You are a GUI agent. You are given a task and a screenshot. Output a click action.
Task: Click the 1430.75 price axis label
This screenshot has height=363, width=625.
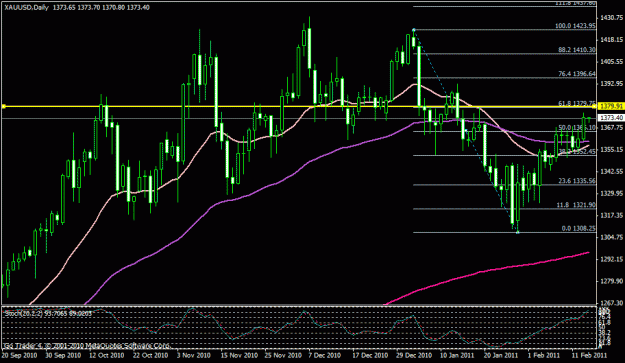pos(612,18)
